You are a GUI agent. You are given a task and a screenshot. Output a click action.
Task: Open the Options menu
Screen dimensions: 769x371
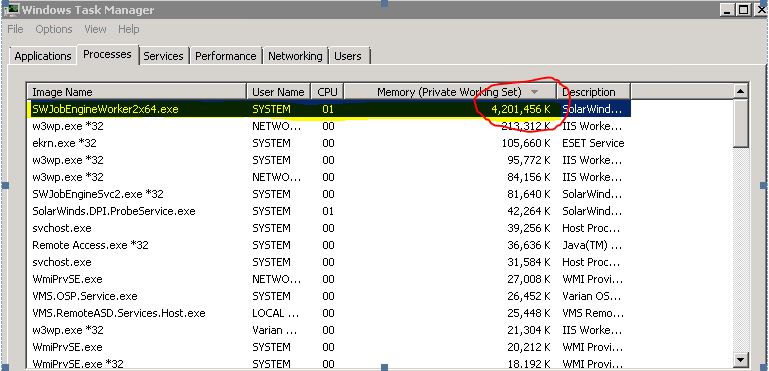[x=53, y=29]
